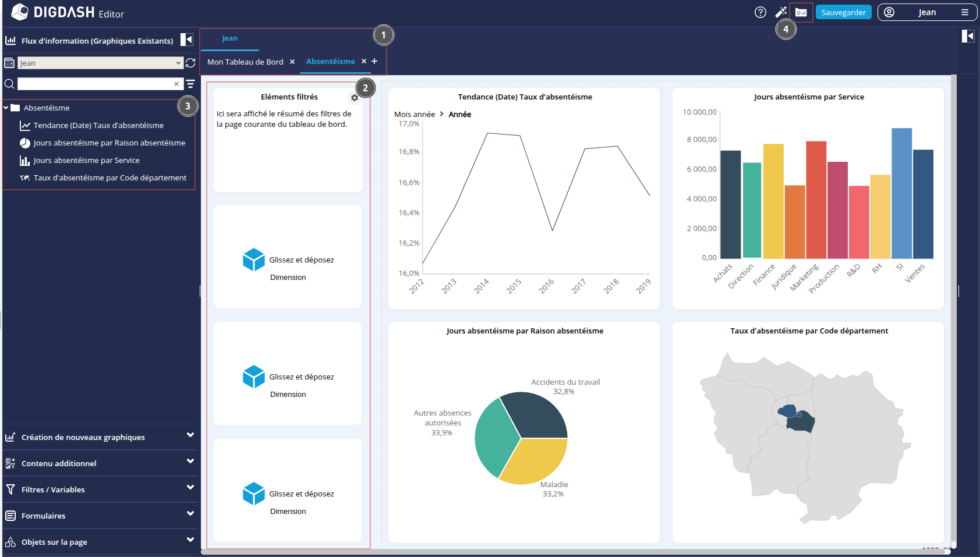Toggle the right side panel arrow
Viewport: 980px width, 557px height.
(968, 36)
